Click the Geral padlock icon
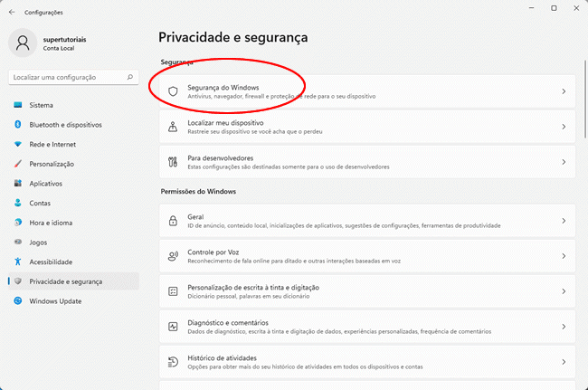The image size is (588, 390). tap(173, 221)
